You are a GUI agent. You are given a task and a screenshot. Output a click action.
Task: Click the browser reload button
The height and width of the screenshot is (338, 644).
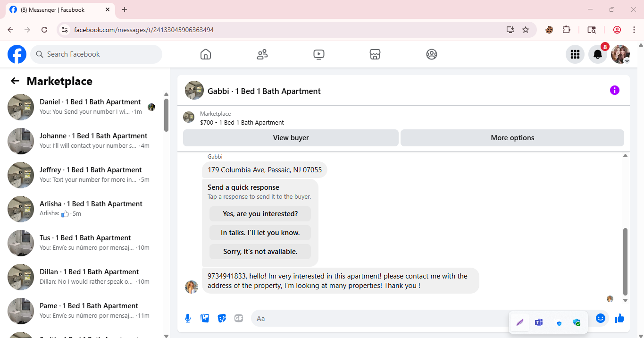click(44, 30)
